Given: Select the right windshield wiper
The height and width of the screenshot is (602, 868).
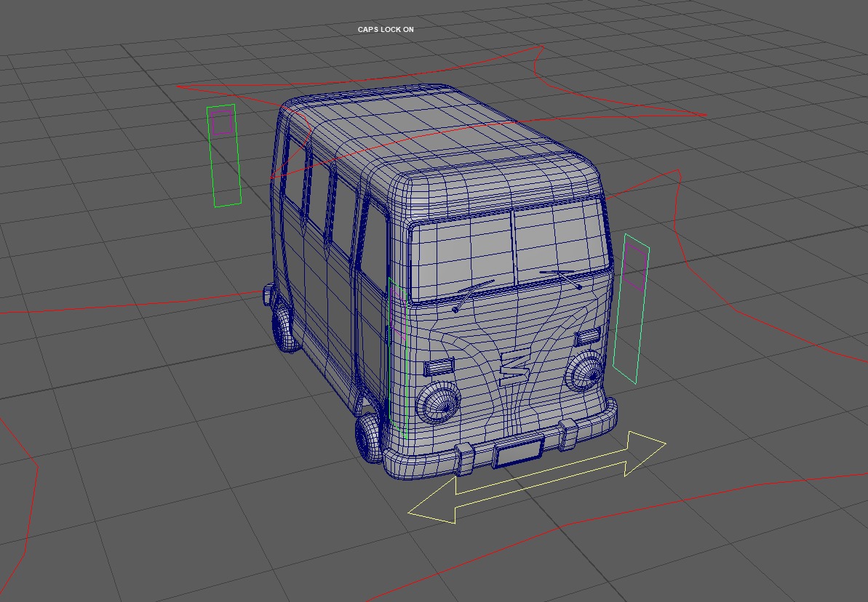Looking at the screenshot, I should pyautogui.click(x=561, y=278).
